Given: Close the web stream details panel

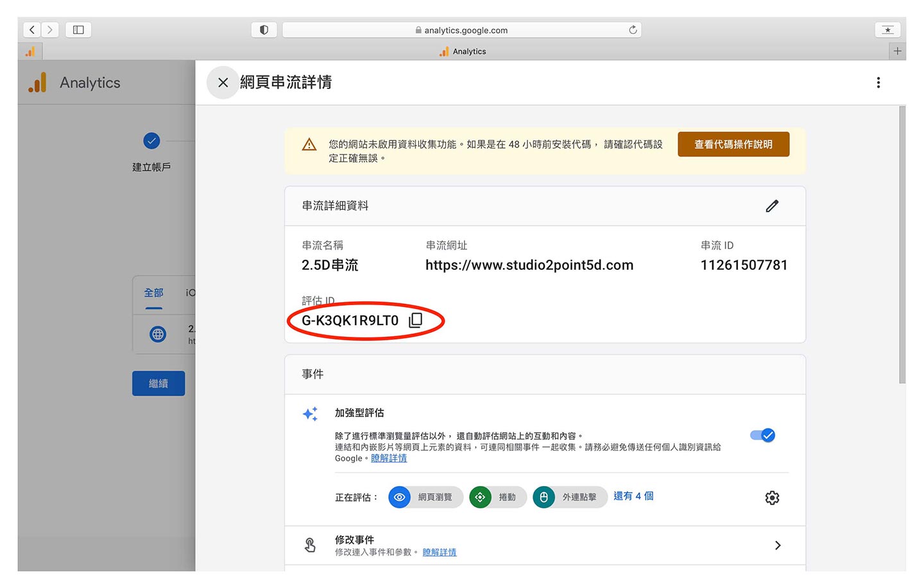Looking at the screenshot, I should click(x=223, y=83).
